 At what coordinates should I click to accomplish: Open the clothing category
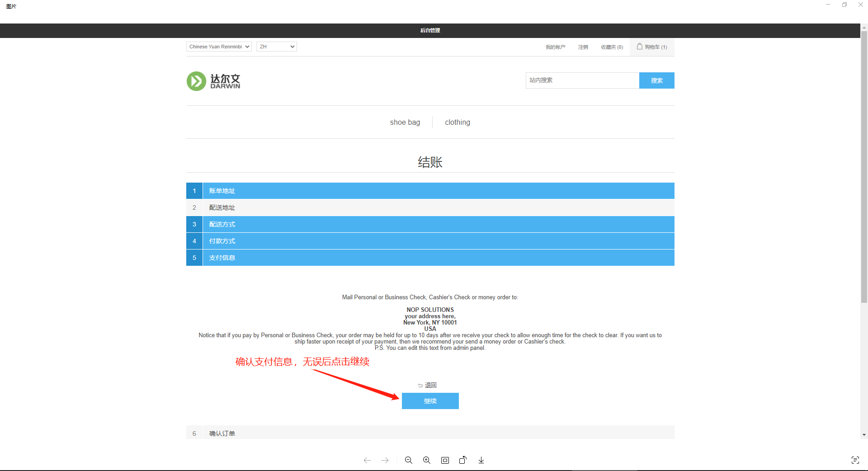tap(457, 122)
